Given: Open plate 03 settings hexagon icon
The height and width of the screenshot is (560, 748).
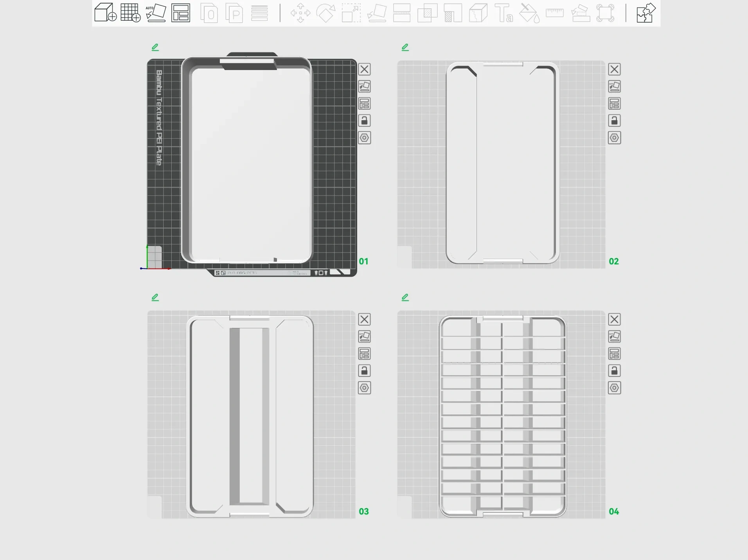Looking at the screenshot, I should [364, 388].
